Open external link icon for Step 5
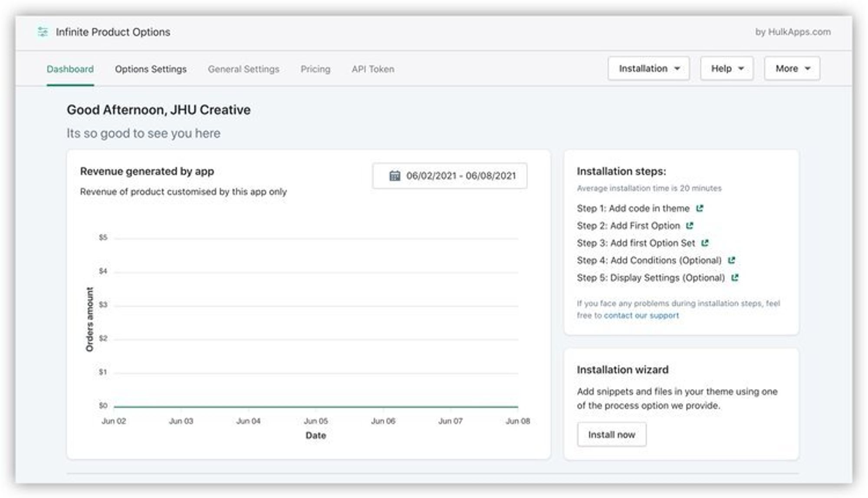 click(x=734, y=278)
